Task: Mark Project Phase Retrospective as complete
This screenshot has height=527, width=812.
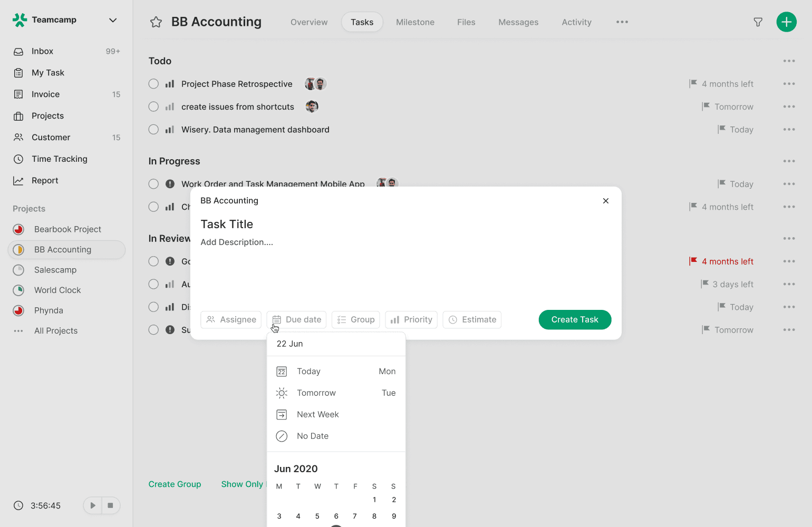Action: coord(153,84)
